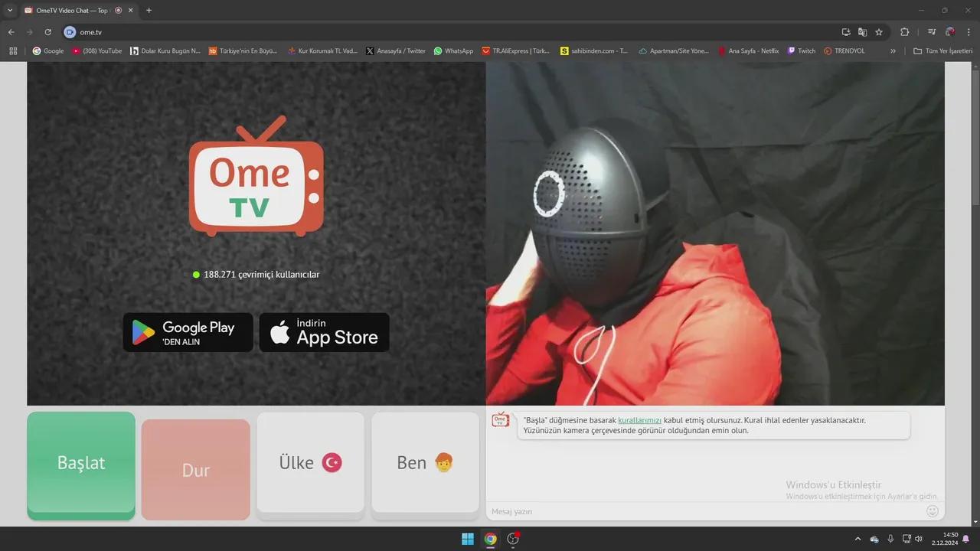This screenshot has height=551, width=980.
Task: Open the Chrome apps grid shortcut
Action: [x=13, y=51]
